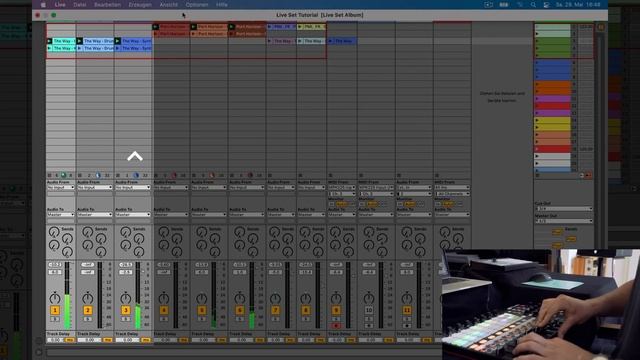Launch the lower Port Horizon clip in track 4
640x360 pixels.
156,34
